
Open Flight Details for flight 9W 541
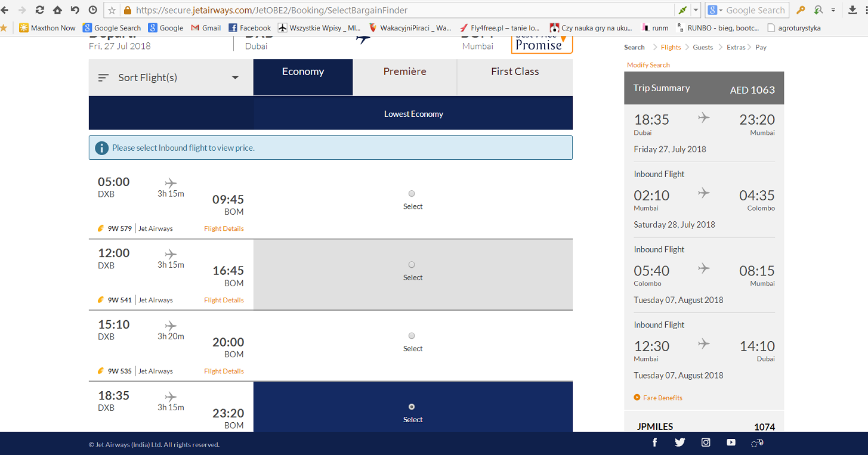click(x=224, y=300)
